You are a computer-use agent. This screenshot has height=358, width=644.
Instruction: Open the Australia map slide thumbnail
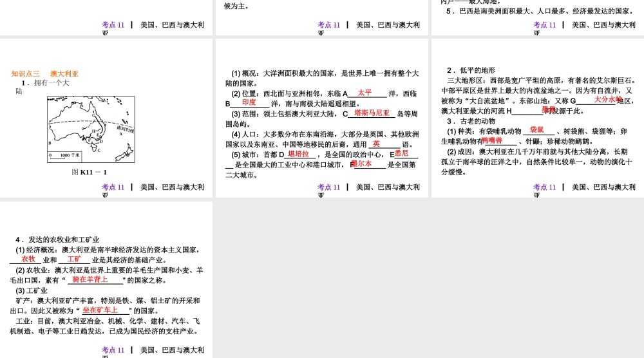point(106,118)
